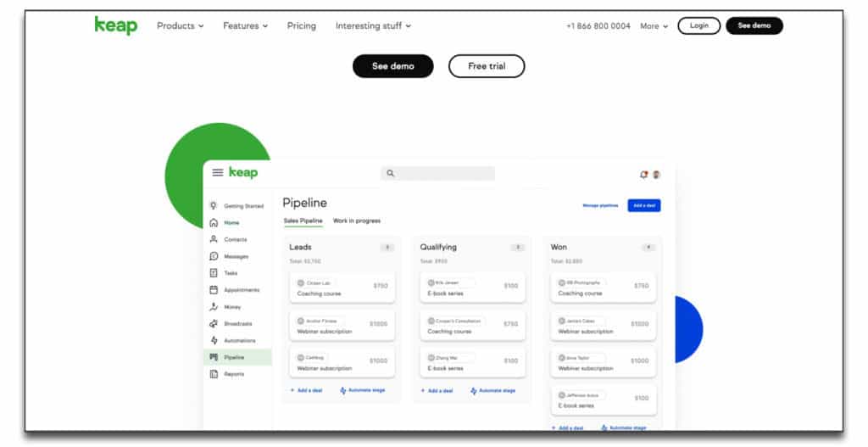Image resolution: width=868 pixels, height=447 pixels.
Task: Switch to the Sales Pipeline tab
Action: (303, 221)
